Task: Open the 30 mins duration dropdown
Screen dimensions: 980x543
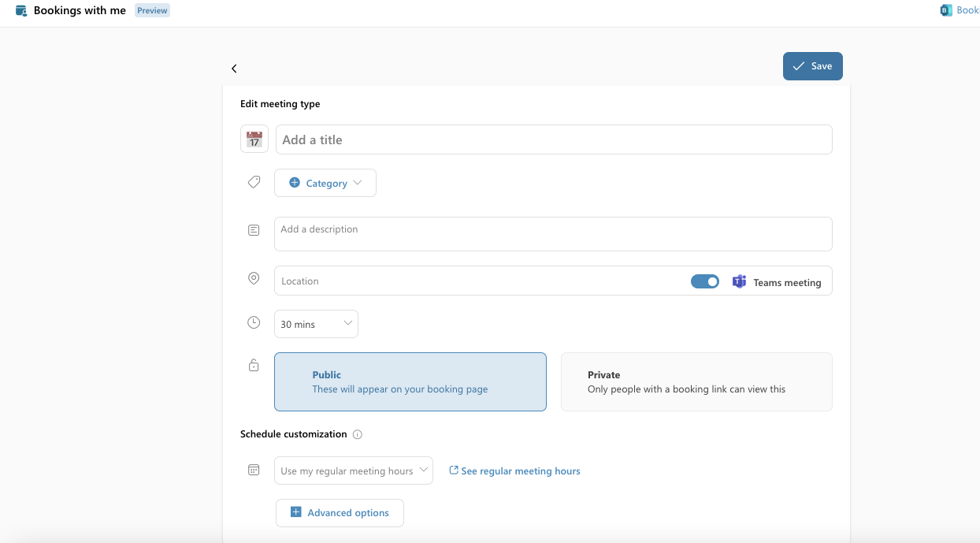Action: pos(316,324)
